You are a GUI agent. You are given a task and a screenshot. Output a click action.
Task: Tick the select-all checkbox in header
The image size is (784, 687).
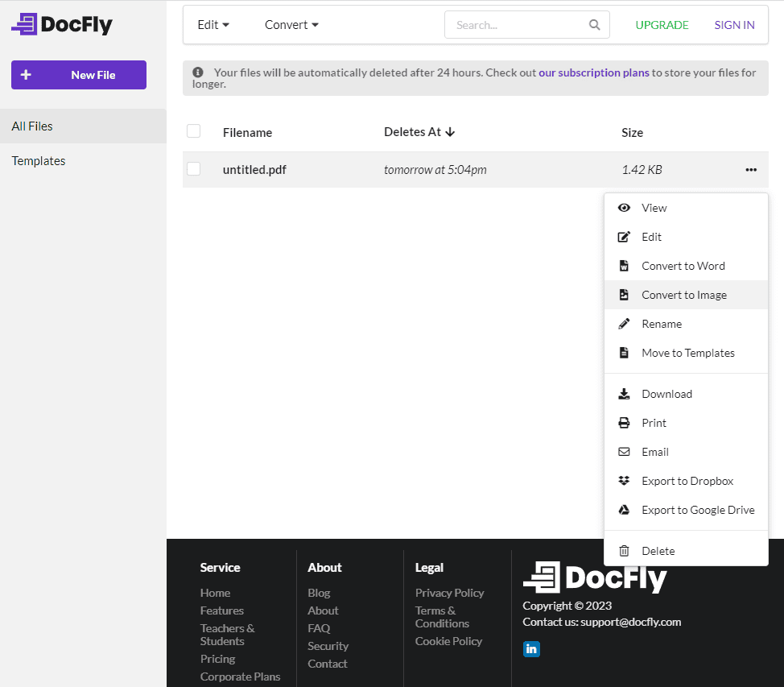click(x=193, y=131)
